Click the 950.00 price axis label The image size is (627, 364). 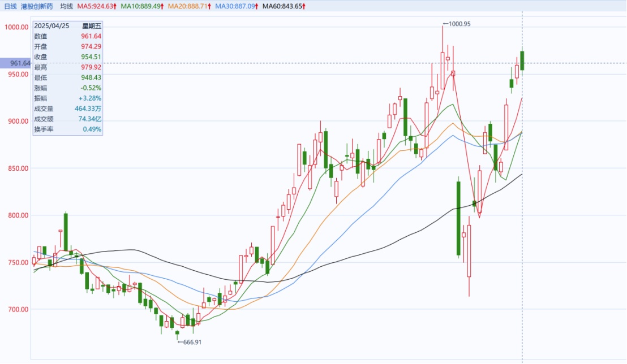(x=19, y=74)
